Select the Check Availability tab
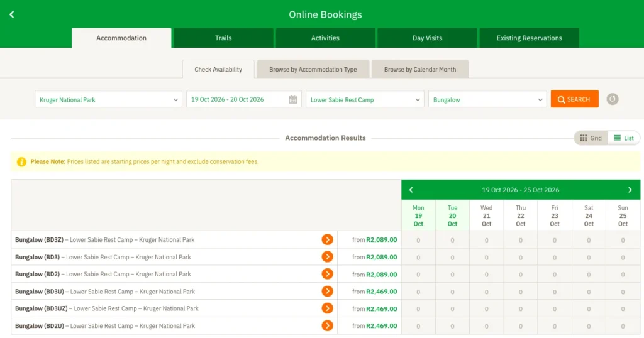Image resolution: width=644 pixels, height=338 pixels. pyautogui.click(x=218, y=69)
